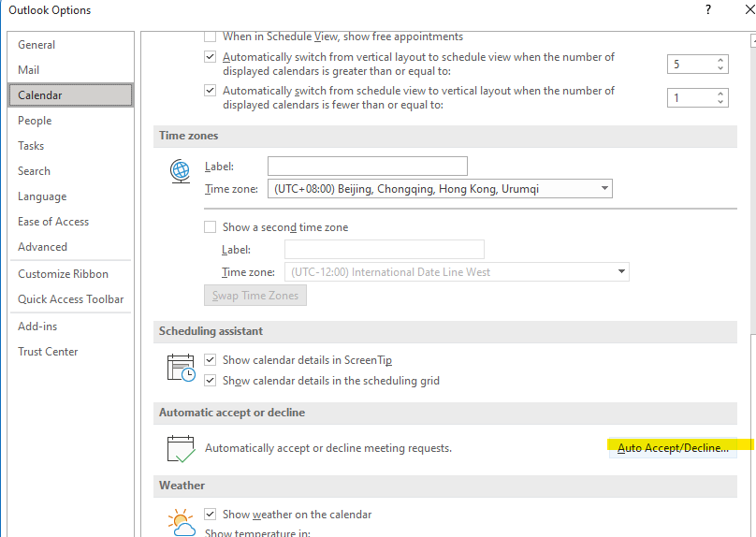Open the second time zone dropdown
The height and width of the screenshot is (537, 756).
[x=621, y=272]
